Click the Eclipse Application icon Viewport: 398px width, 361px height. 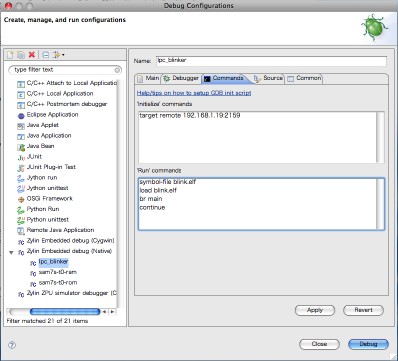pyautogui.click(x=21, y=116)
